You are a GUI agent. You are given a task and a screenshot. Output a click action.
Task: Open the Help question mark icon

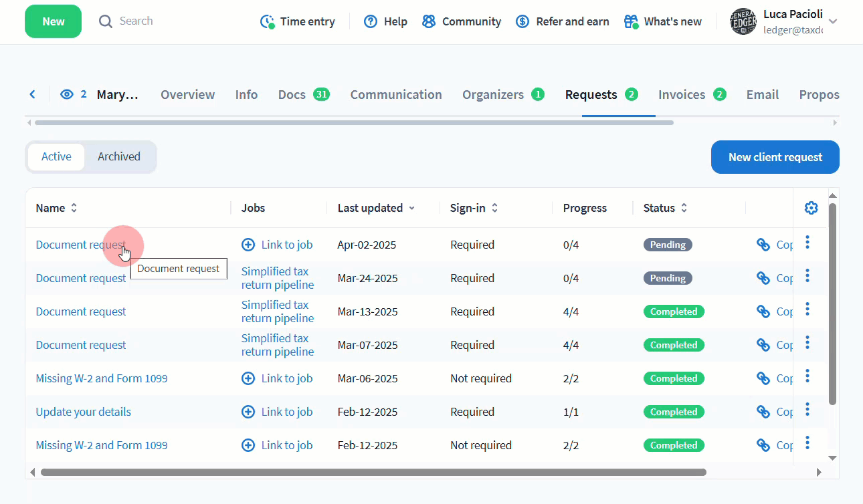(x=371, y=21)
